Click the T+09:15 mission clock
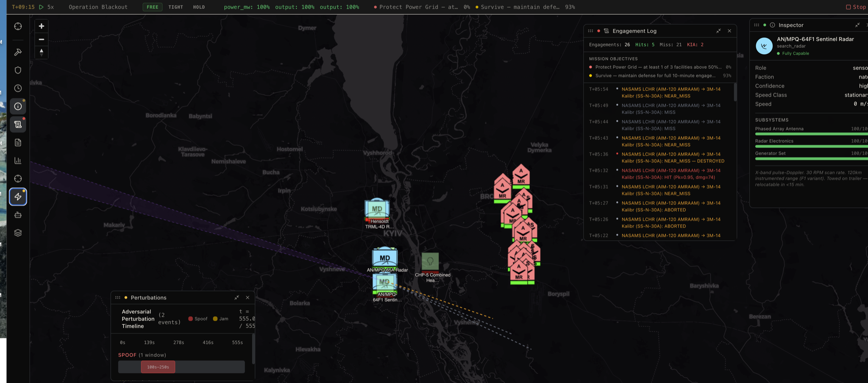Screen dimensions: 868x383 (x=23, y=7)
